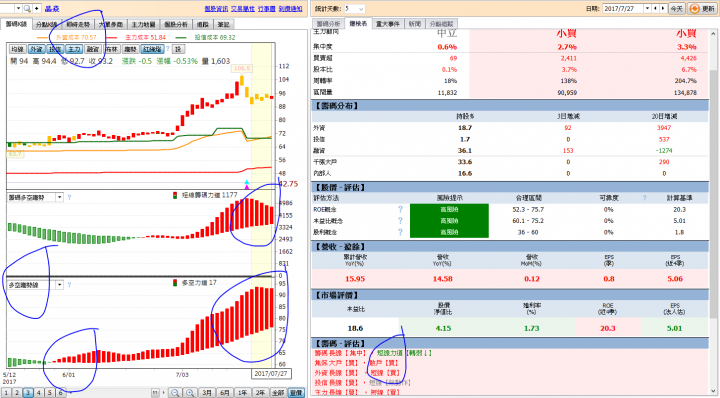Open the stock code dropdown arrow

click(18, 8)
